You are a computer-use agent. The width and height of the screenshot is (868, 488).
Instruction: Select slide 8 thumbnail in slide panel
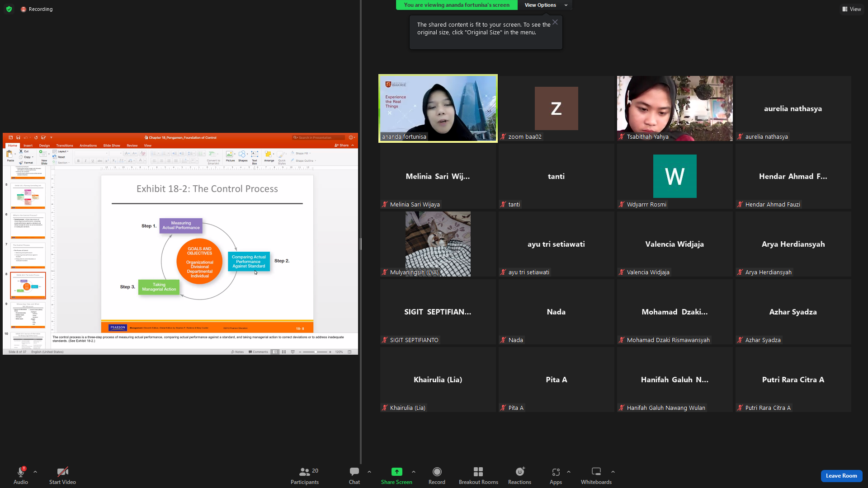pyautogui.click(x=28, y=286)
